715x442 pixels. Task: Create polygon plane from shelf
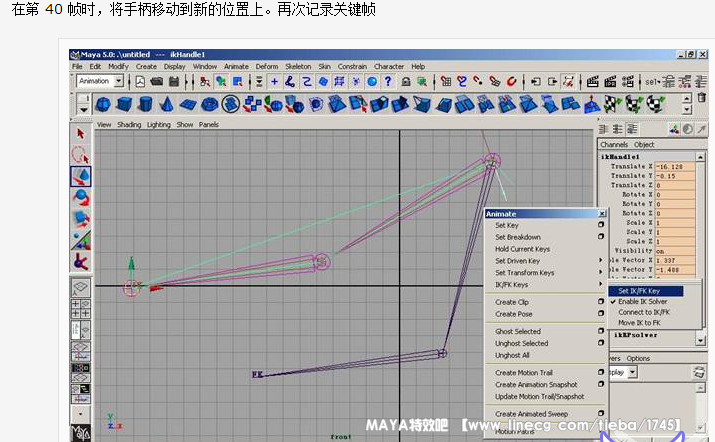[187, 104]
